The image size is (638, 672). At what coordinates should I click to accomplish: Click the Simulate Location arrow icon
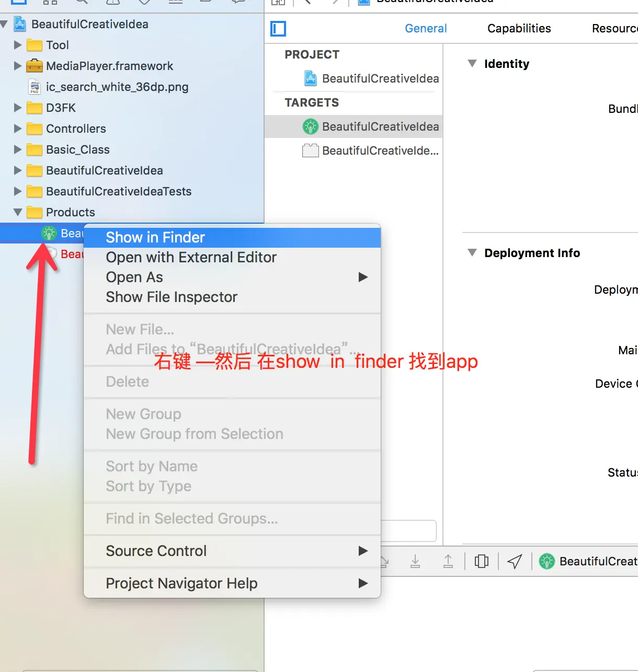click(x=515, y=561)
